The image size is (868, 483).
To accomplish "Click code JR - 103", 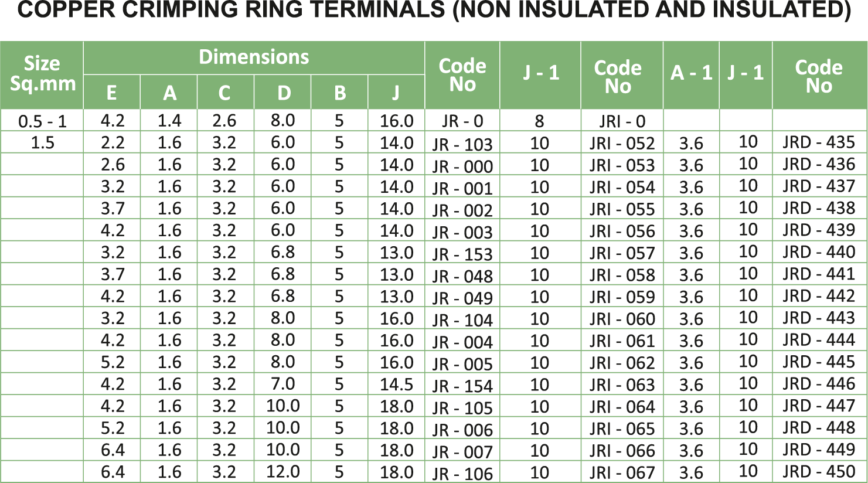I will click(x=462, y=144).
